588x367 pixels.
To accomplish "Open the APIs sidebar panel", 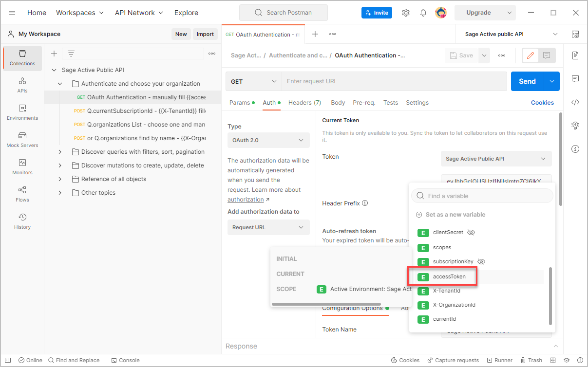I will pyautogui.click(x=22, y=85).
